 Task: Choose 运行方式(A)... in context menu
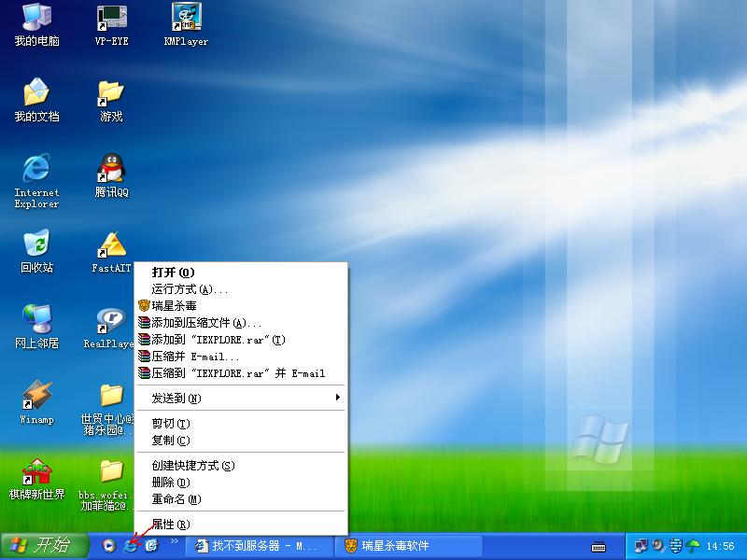241,289
